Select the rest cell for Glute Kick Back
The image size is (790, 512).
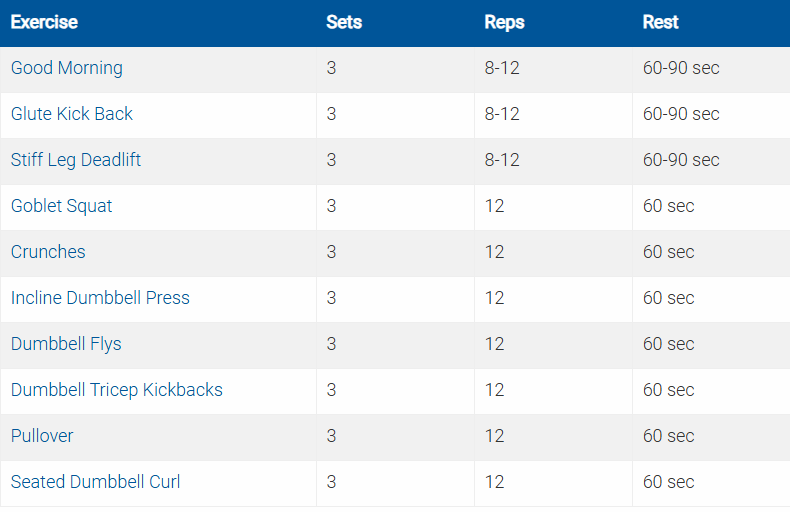pos(681,115)
